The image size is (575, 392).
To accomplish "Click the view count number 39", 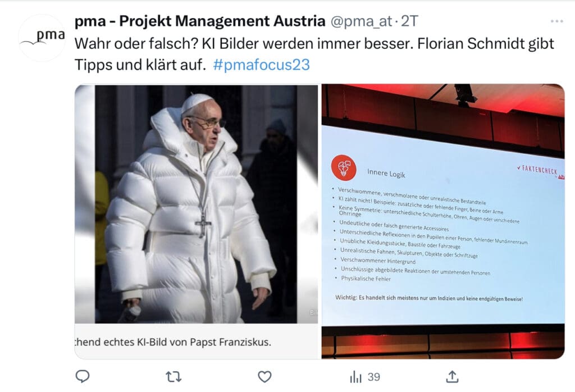I will coord(373,377).
